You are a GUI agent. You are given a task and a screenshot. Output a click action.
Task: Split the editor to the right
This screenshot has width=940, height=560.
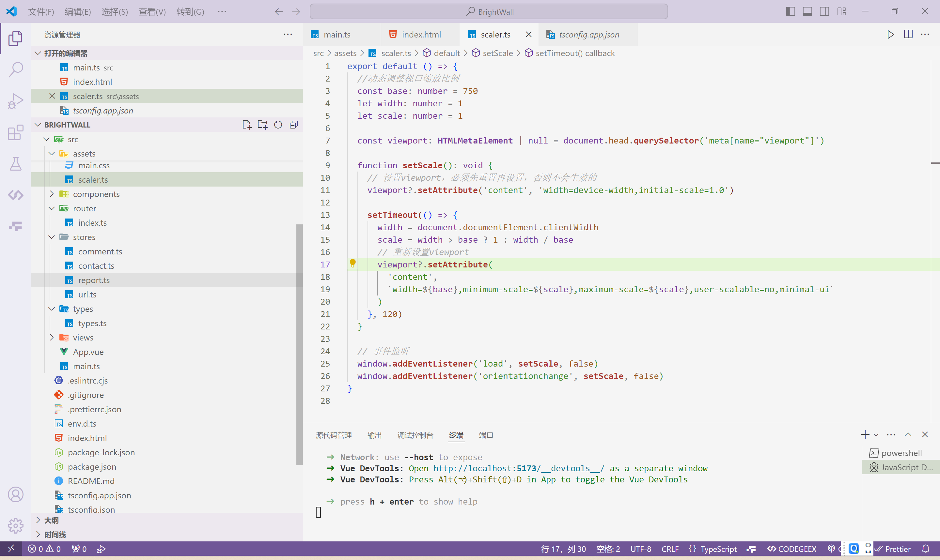(x=908, y=35)
